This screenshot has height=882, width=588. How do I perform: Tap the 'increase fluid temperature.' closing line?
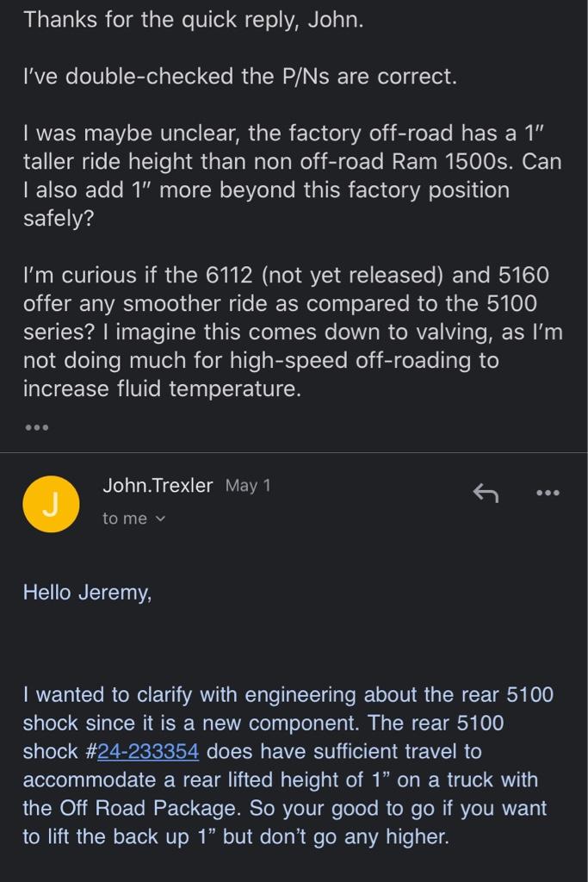coord(162,388)
